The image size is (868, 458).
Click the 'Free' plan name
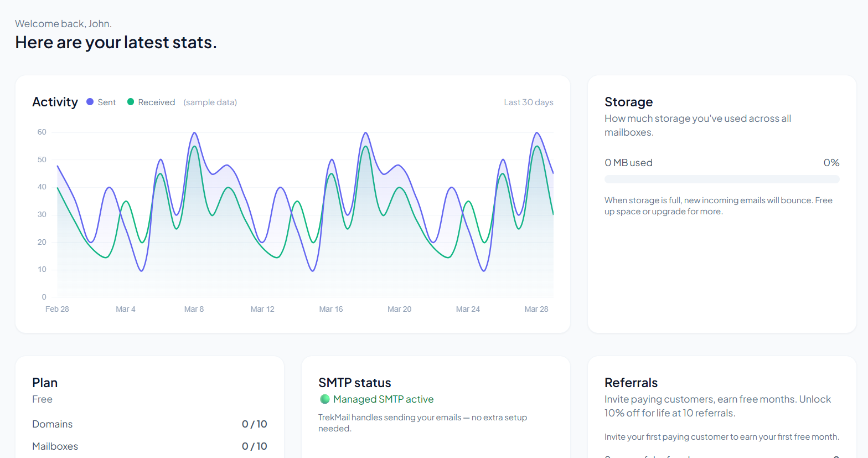click(42, 399)
